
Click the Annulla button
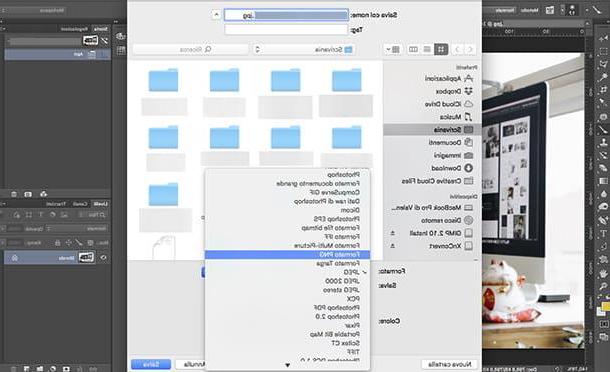pyautogui.click(x=190, y=364)
